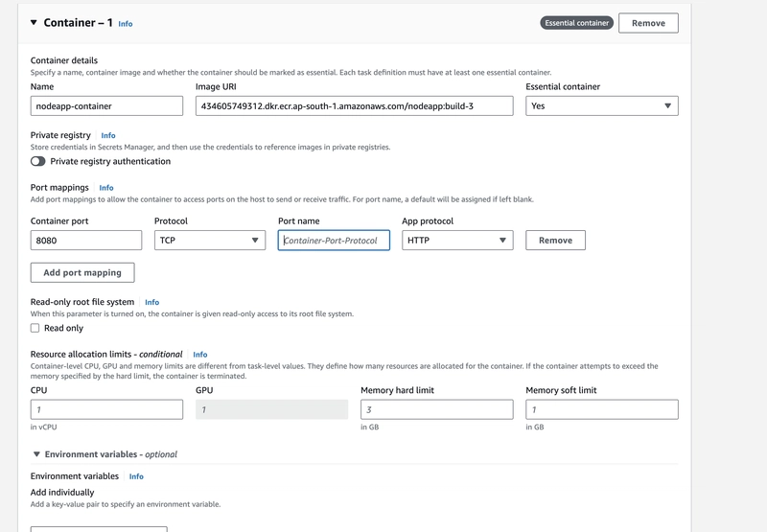767x532 pixels.
Task: Click the disabled GPU input field
Action: pos(272,409)
